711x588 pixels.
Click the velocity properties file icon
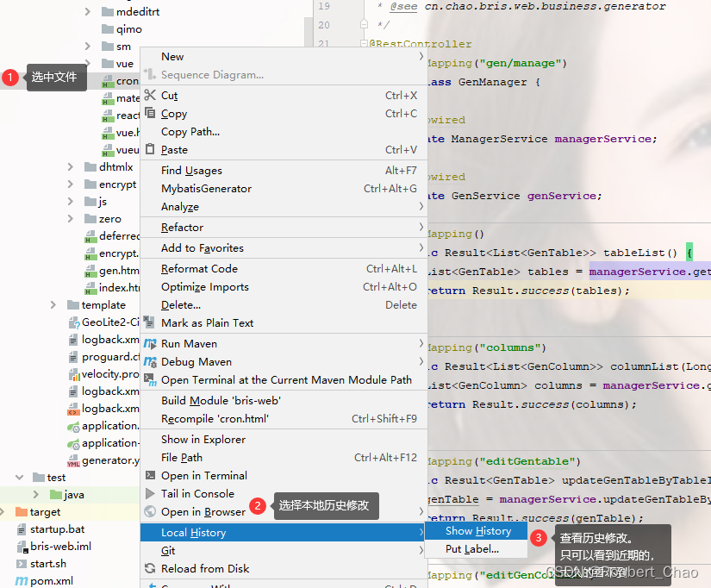pyautogui.click(x=74, y=374)
